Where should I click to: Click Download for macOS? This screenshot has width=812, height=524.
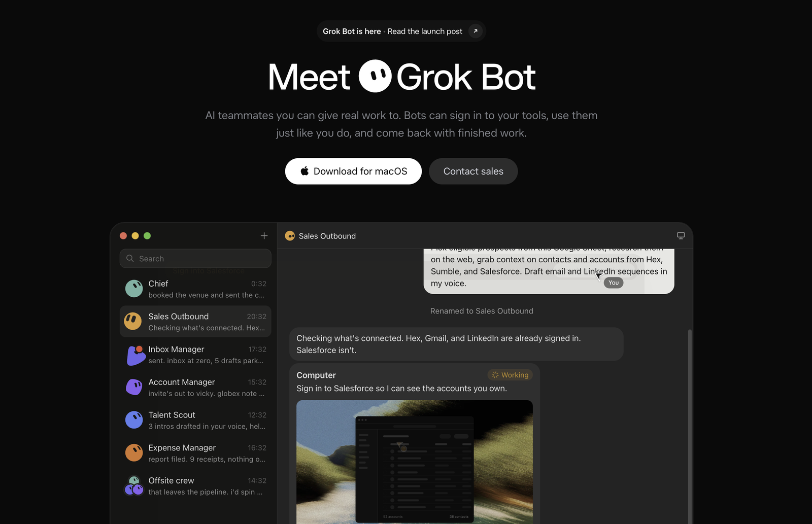[353, 171]
